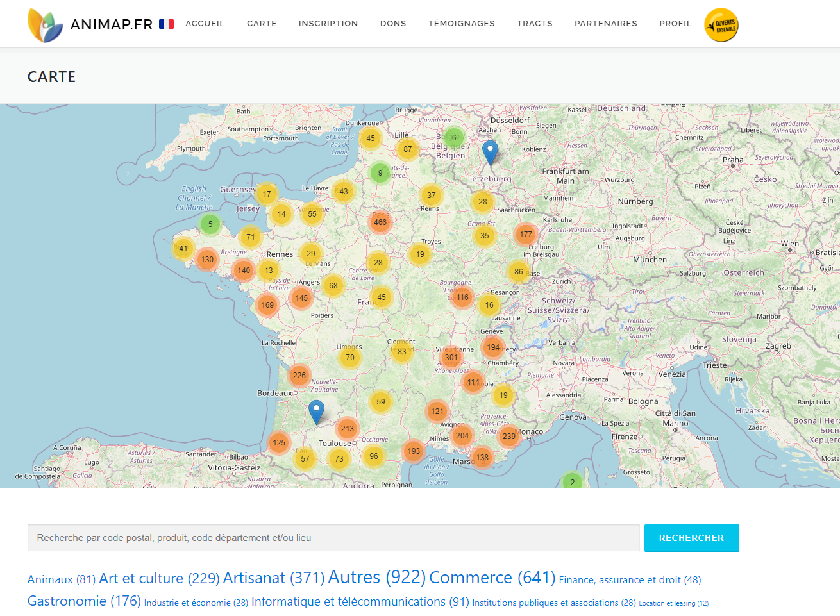Screen dimensions: 840x616
Task: Open the cluster marker showing 194
Action: tap(493, 347)
